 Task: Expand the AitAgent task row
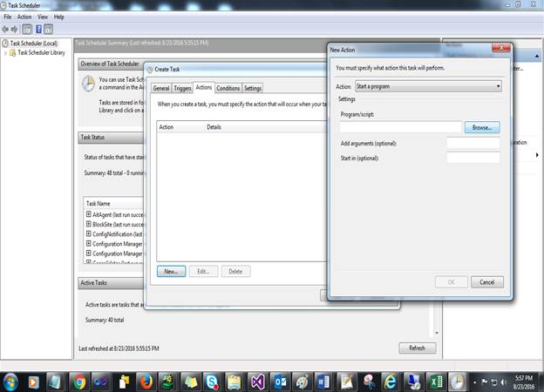tap(88, 214)
